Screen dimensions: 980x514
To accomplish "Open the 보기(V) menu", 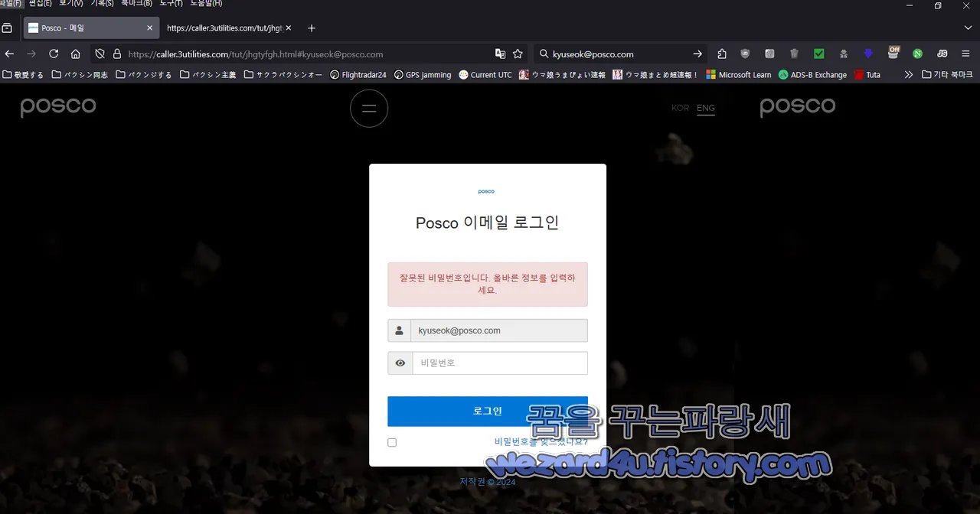I will pyautogui.click(x=71, y=4).
